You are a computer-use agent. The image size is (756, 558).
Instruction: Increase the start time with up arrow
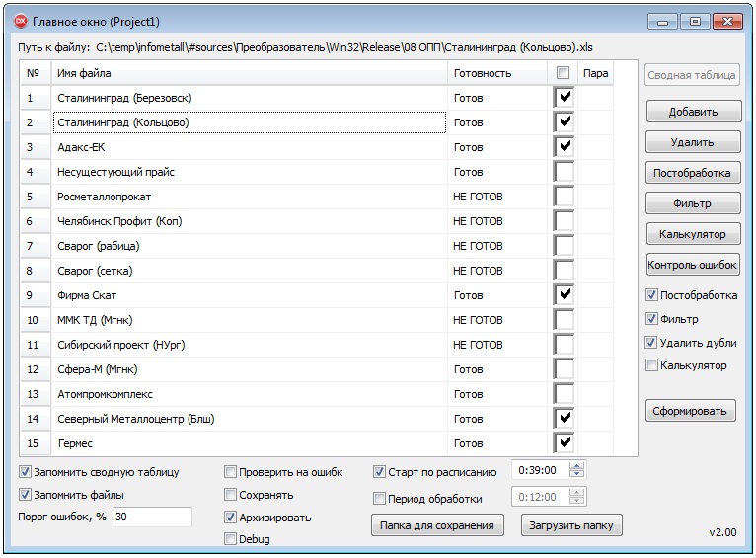tap(578, 466)
